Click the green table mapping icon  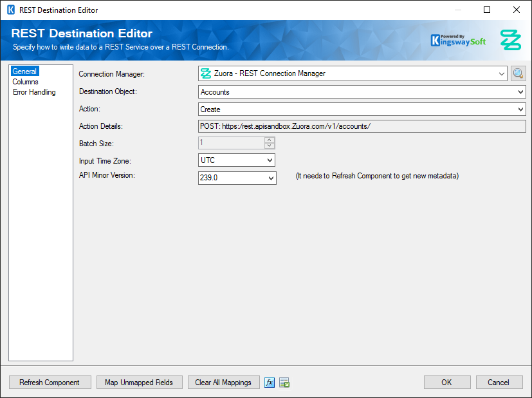pyautogui.click(x=284, y=383)
